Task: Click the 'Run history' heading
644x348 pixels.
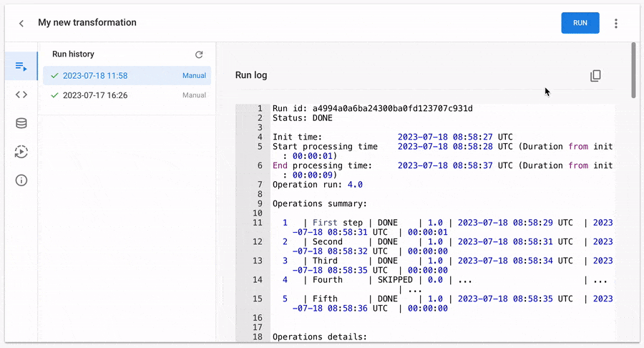Action: (73, 54)
